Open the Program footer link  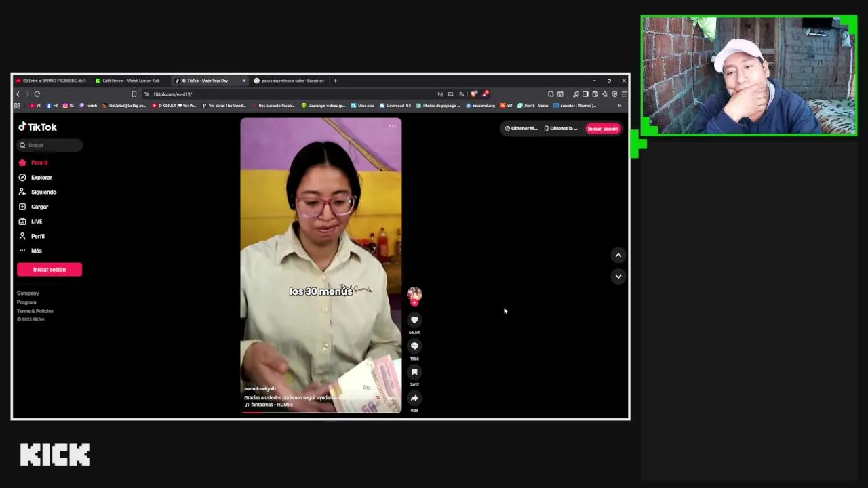click(26, 302)
